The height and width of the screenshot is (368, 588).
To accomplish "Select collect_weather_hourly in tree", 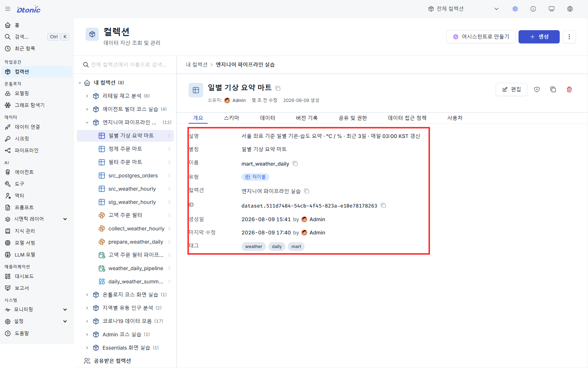I will [125, 229].
